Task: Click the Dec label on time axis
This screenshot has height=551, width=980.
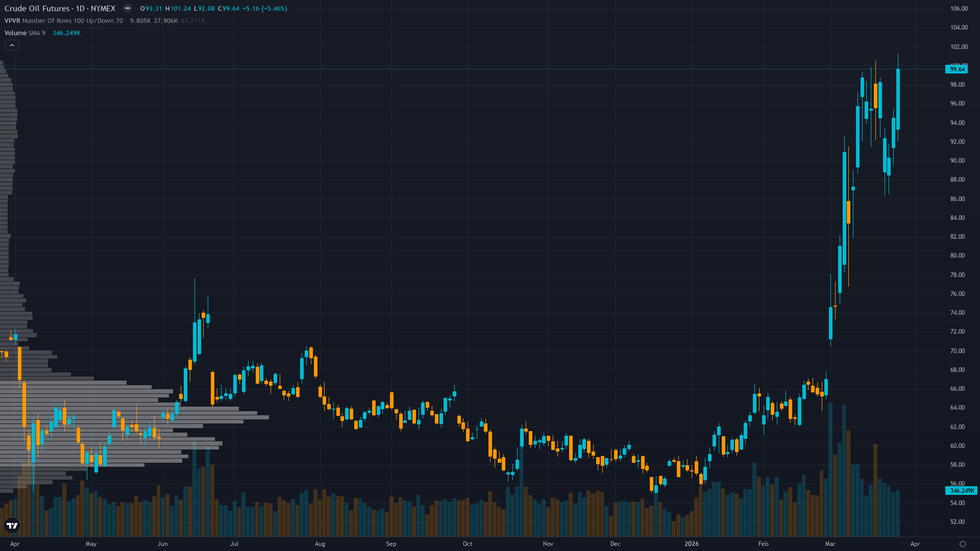Action: pyautogui.click(x=615, y=544)
